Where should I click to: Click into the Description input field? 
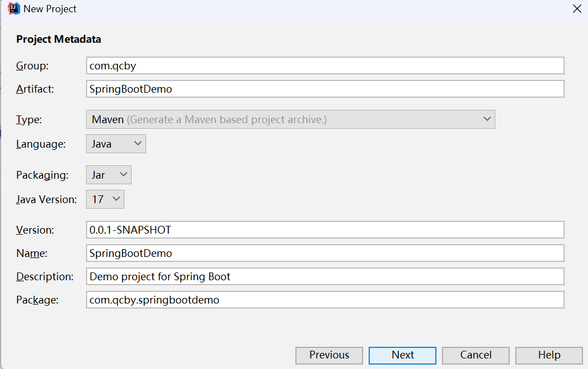[325, 276]
